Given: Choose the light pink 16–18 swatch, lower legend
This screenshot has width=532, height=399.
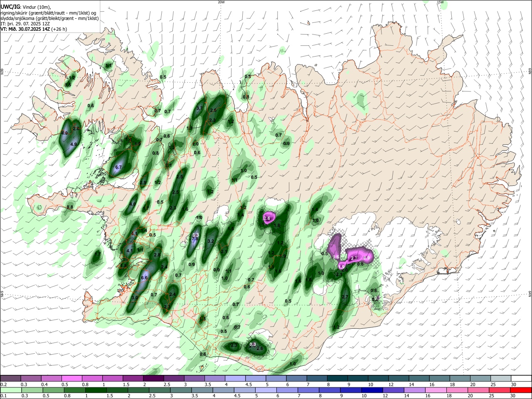Looking at the screenshot, I should pyautogui.click(x=436, y=390).
